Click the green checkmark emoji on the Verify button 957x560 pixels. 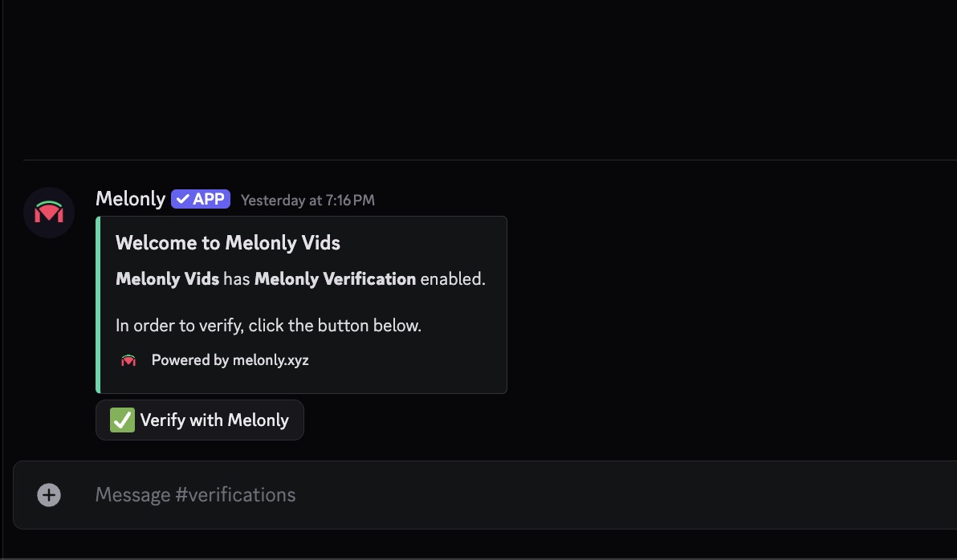pos(121,420)
